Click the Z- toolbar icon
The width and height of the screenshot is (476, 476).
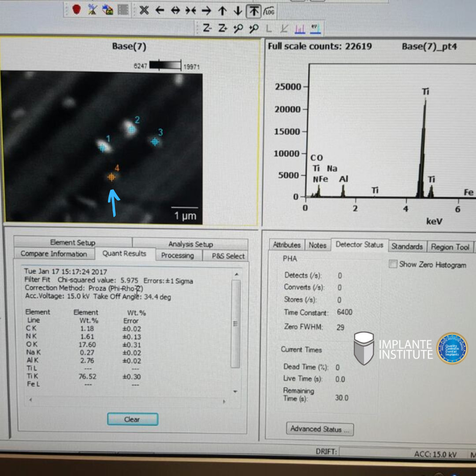207,29
